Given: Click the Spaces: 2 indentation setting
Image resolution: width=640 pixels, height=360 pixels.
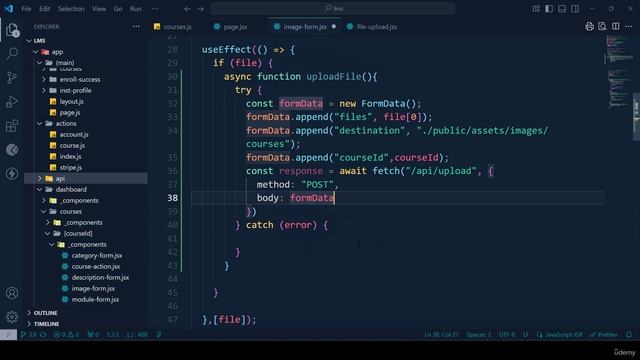Looking at the screenshot, I should point(479,335).
